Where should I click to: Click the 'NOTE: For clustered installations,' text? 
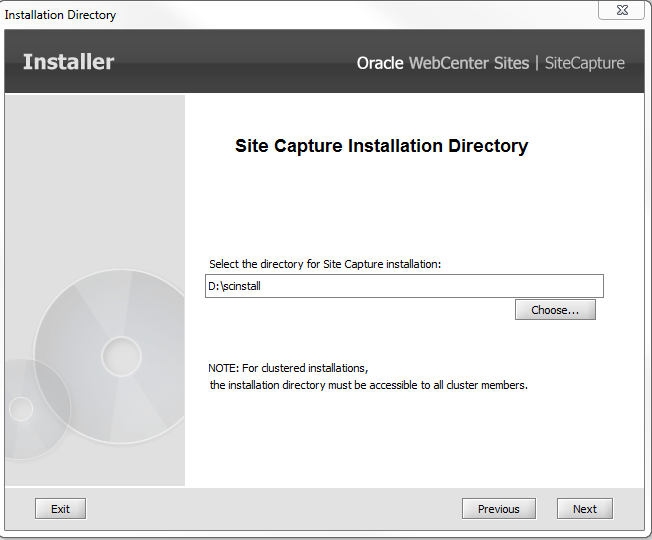pos(288,368)
